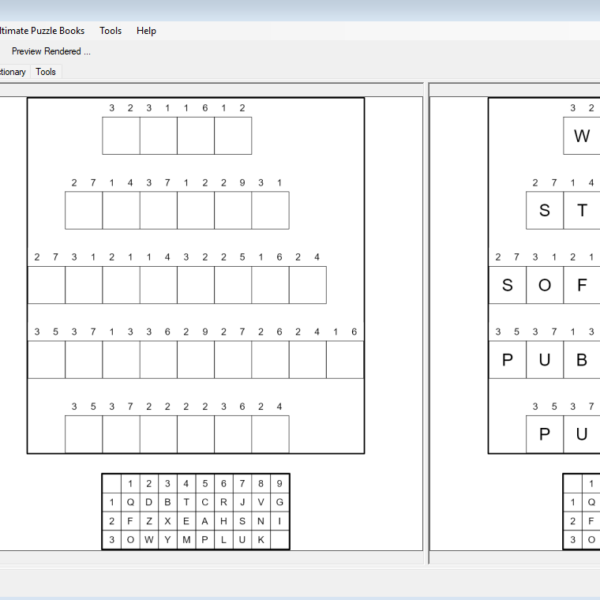Click the P box in solution's bottom row
600x600 pixels.
[x=545, y=434]
